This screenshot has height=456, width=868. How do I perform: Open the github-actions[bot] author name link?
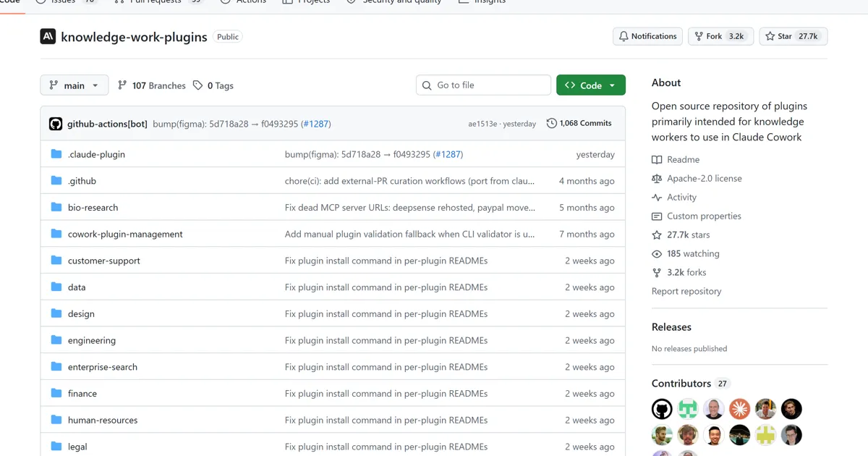(107, 124)
